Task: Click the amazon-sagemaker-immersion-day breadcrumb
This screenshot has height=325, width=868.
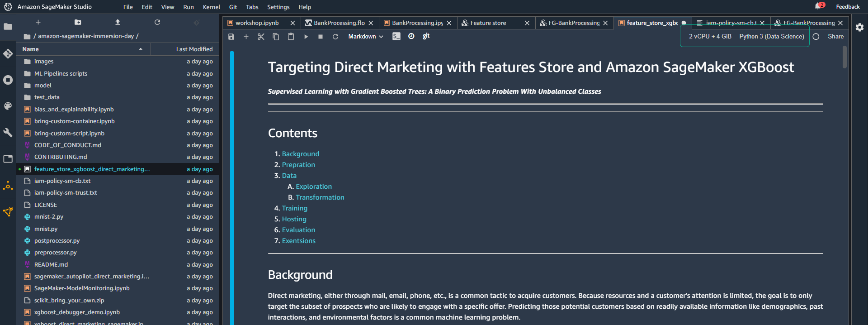Action: pos(86,36)
